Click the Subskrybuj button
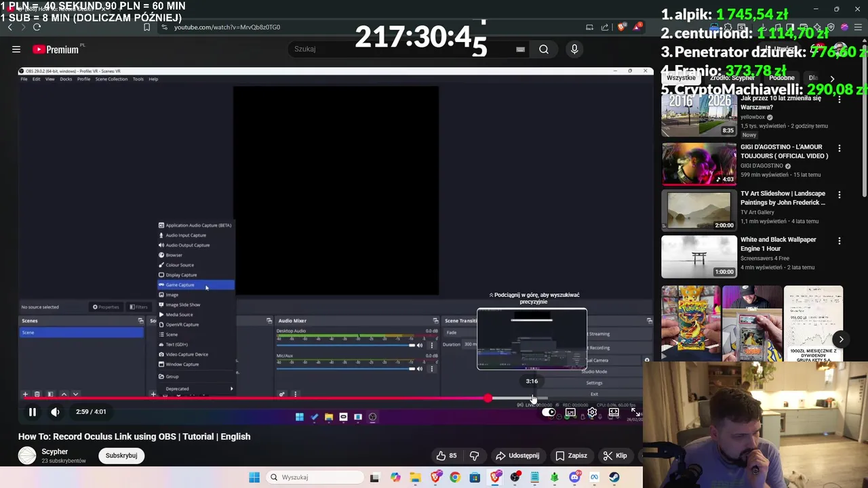Viewport: 868px width, 488px height. [121, 455]
